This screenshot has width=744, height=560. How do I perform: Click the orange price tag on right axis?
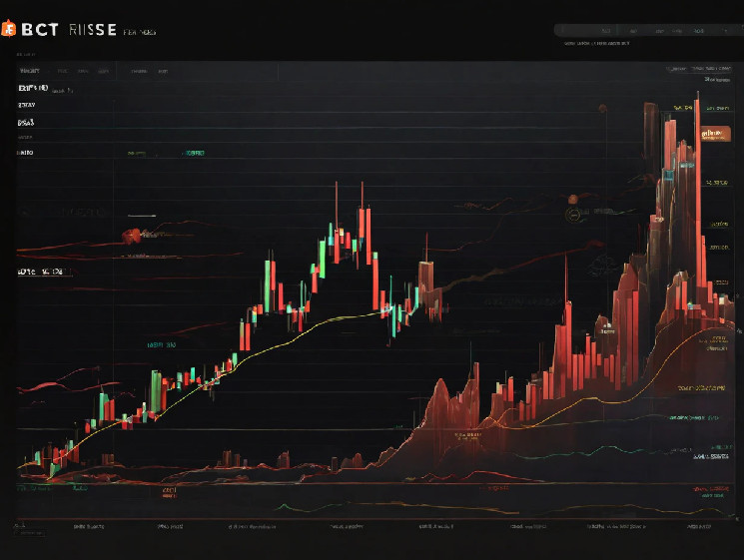pos(715,134)
